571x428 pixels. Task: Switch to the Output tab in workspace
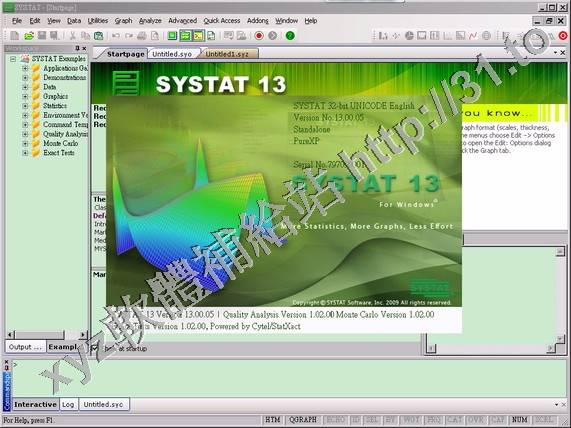pos(25,347)
